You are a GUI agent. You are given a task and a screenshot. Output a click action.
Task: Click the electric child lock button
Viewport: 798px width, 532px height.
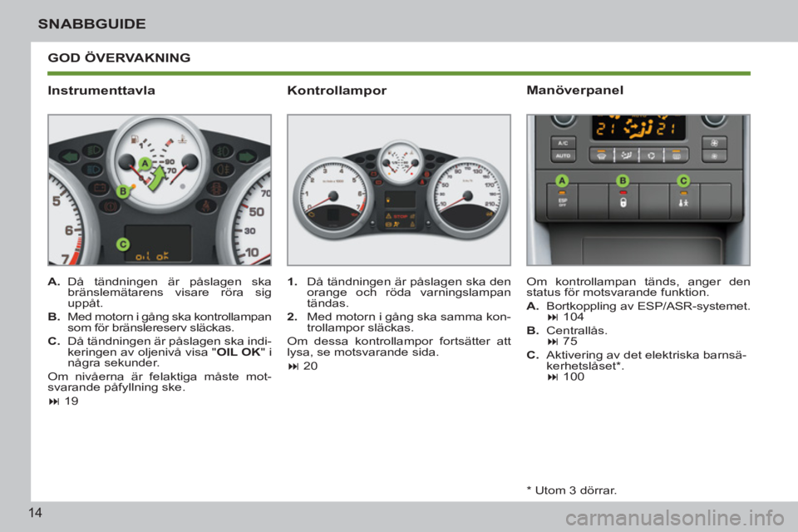[683, 202]
